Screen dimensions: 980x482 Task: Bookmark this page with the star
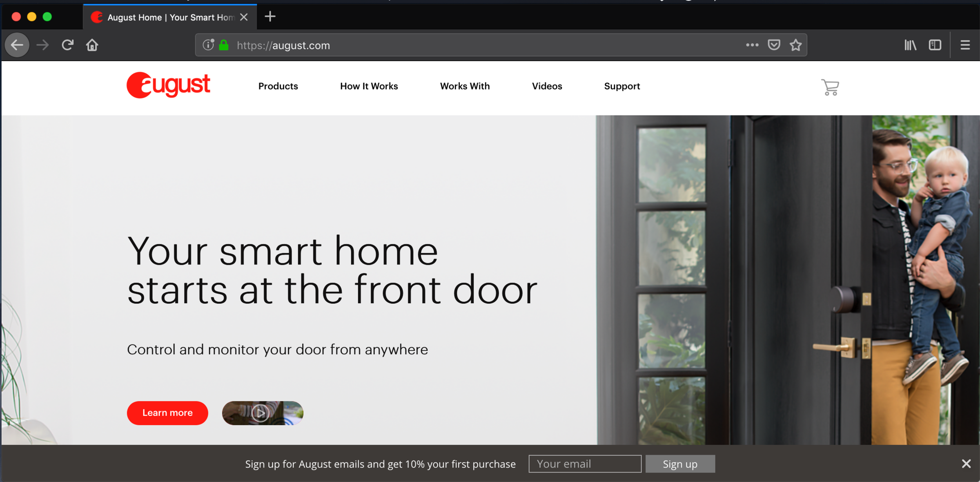click(x=795, y=45)
